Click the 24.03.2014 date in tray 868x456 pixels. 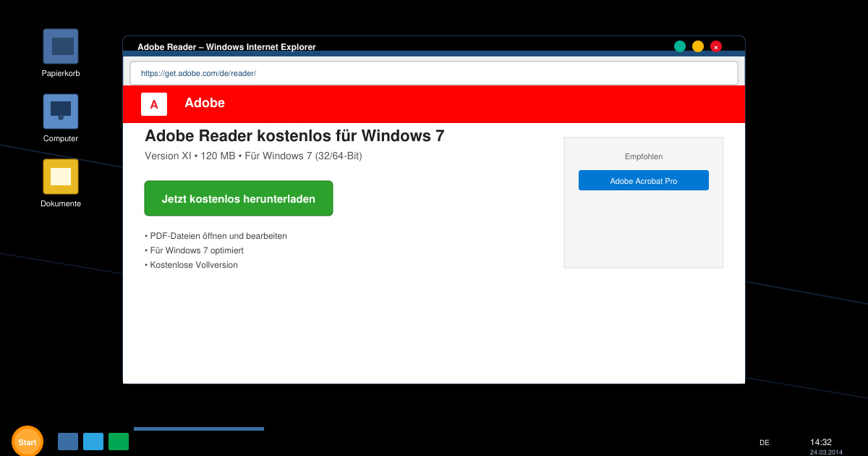pos(826,452)
